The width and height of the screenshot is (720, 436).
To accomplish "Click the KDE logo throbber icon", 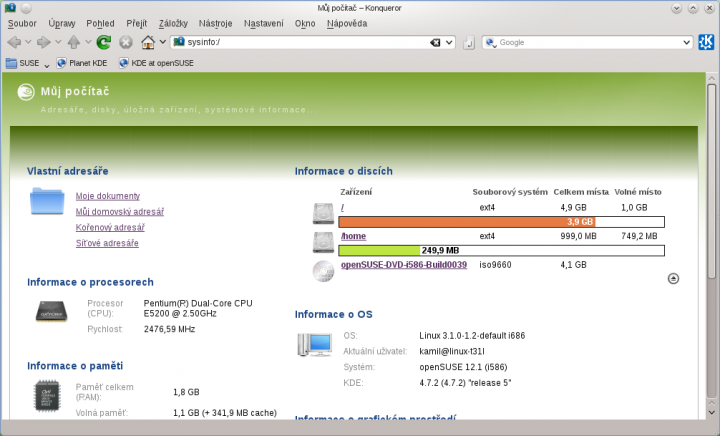I will point(706,42).
